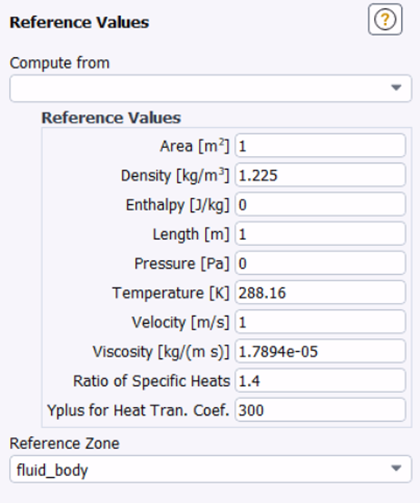Select the Temperature field showing 288.16
Screen dimensions: 420x503
(x=320, y=293)
